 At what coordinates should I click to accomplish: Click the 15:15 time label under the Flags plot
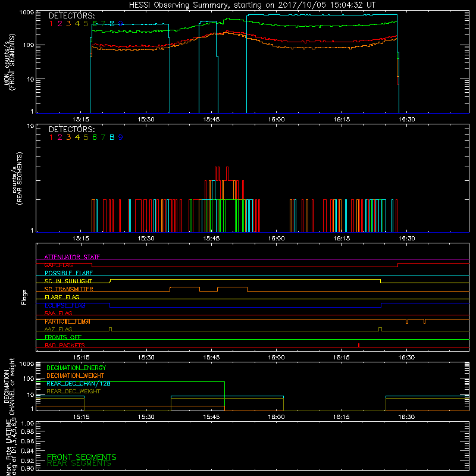(x=81, y=358)
